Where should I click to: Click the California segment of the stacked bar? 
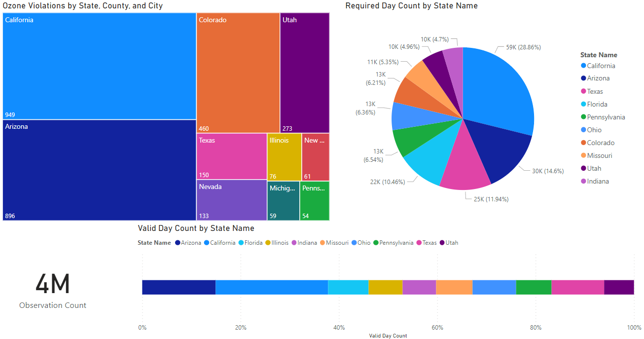[x=272, y=287]
